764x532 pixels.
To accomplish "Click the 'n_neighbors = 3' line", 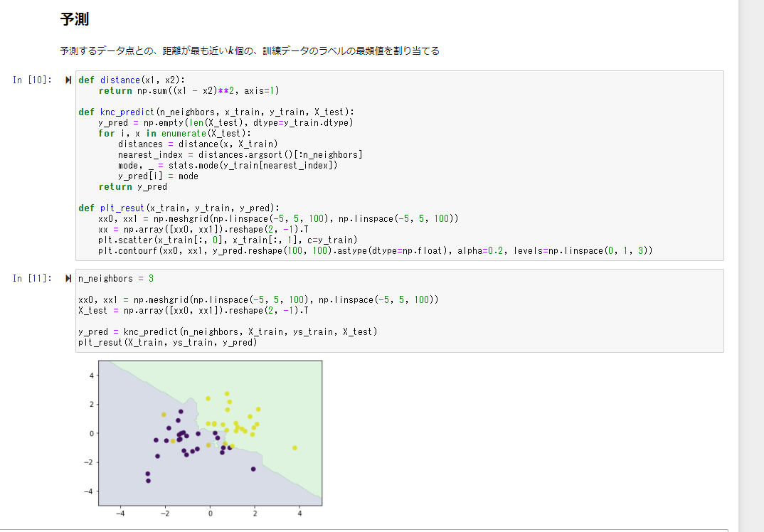I will pyautogui.click(x=116, y=278).
